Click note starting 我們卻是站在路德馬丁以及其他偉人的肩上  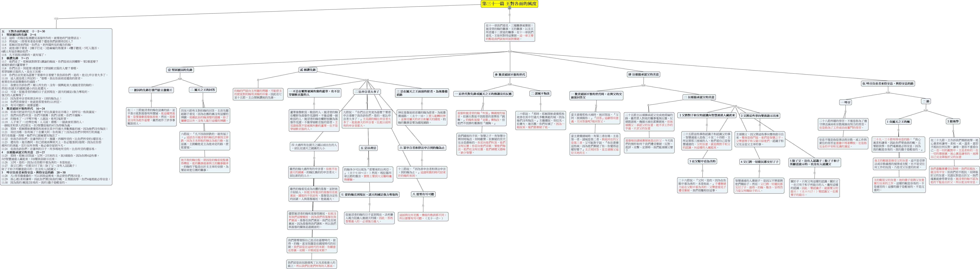click(312, 264)
